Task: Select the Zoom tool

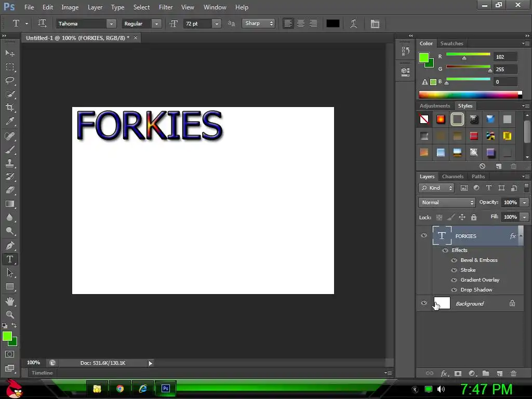Action: (x=10, y=314)
